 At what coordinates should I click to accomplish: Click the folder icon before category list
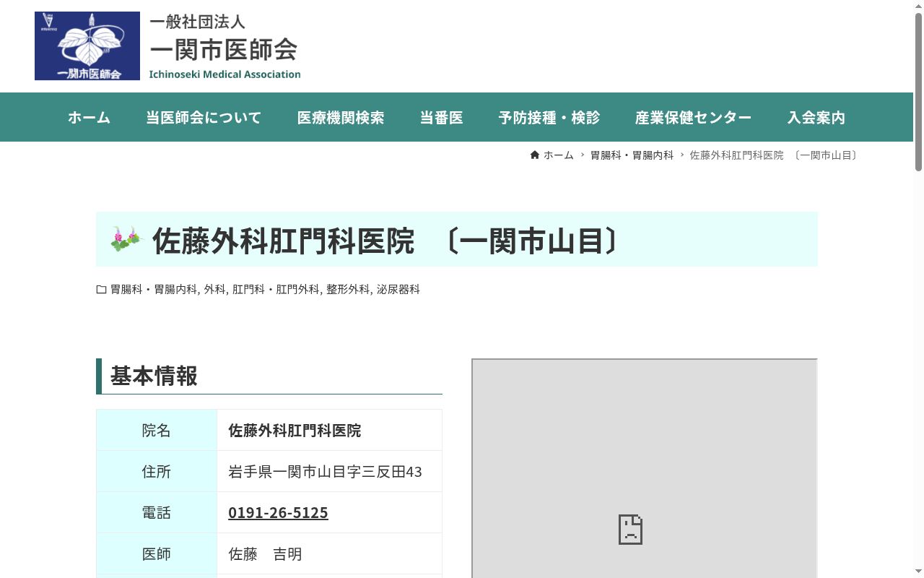tap(101, 290)
